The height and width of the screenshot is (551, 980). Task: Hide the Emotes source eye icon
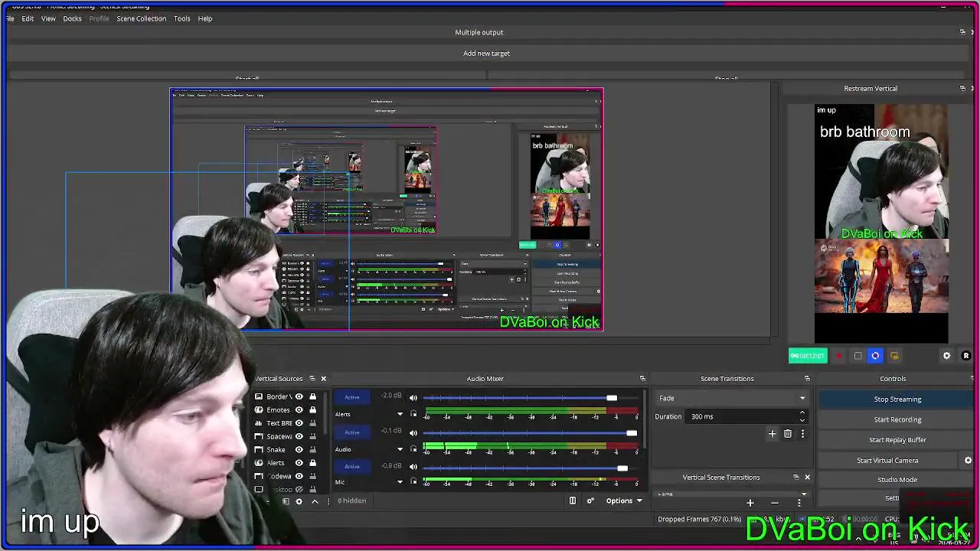(x=299, y=409)
